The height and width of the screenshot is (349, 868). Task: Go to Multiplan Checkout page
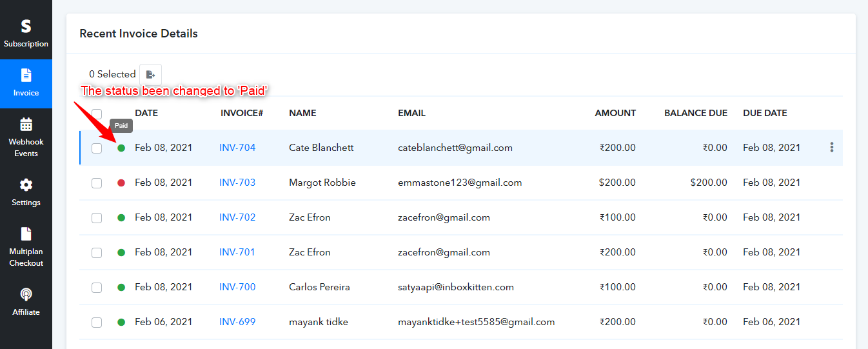(x=26, y=246)
